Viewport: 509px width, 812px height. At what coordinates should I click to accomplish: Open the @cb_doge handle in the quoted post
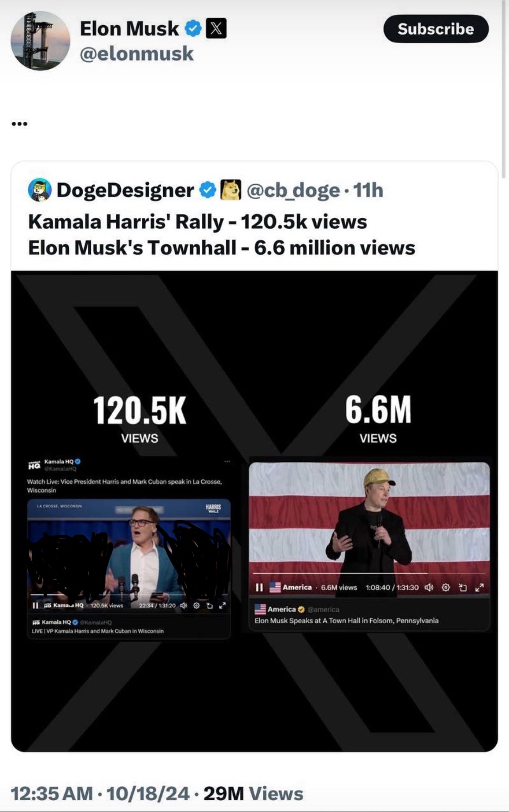293,190
